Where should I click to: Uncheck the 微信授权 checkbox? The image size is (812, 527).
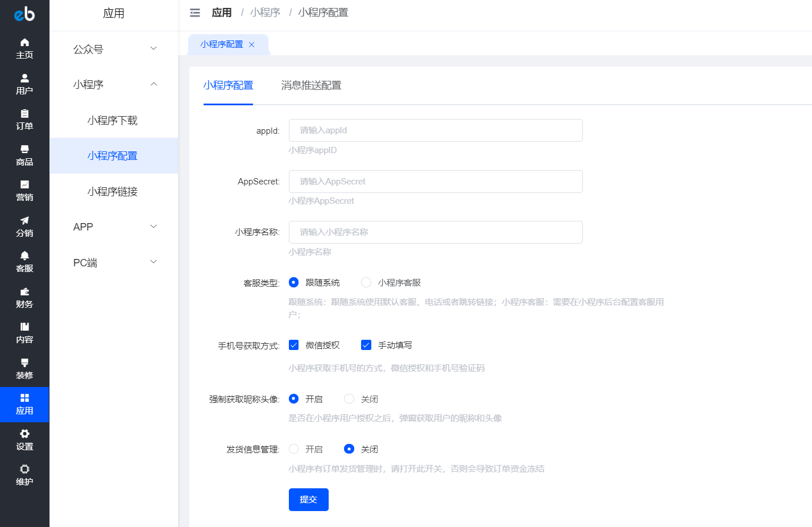(294, 345)
